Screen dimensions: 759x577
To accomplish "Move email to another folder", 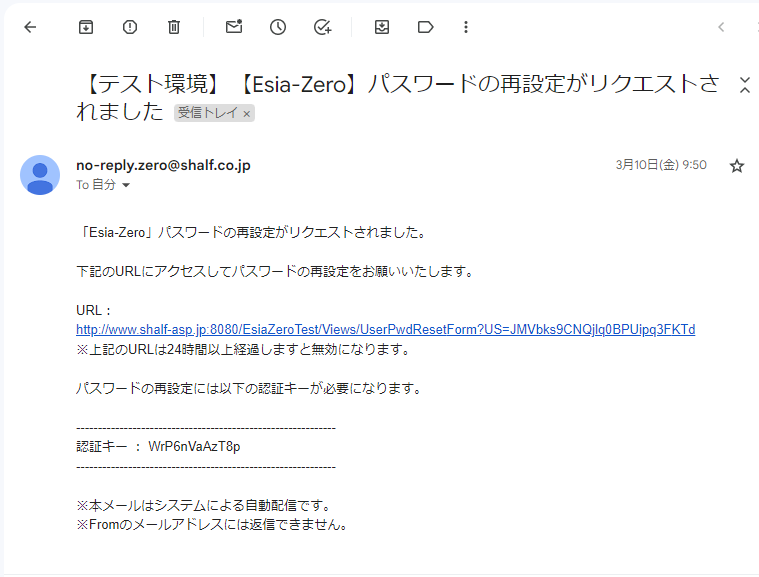I will (x=382, y=27).
